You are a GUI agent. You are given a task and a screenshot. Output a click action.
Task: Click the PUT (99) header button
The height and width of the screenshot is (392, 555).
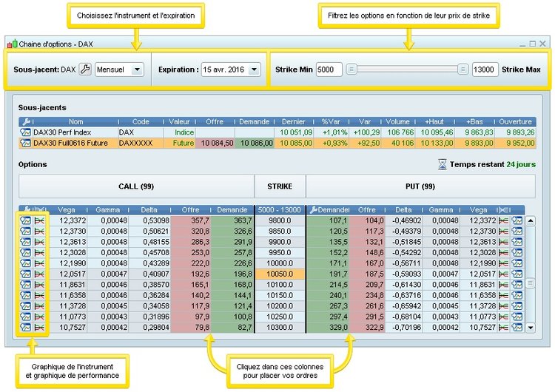click(x=420, y=186)
